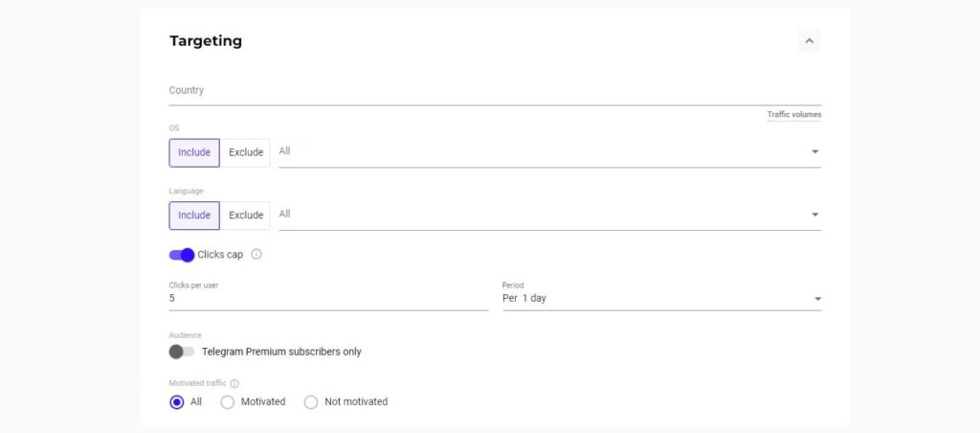Open the OS dropdown arrow
980x433 pixels.
coord(814,152)
